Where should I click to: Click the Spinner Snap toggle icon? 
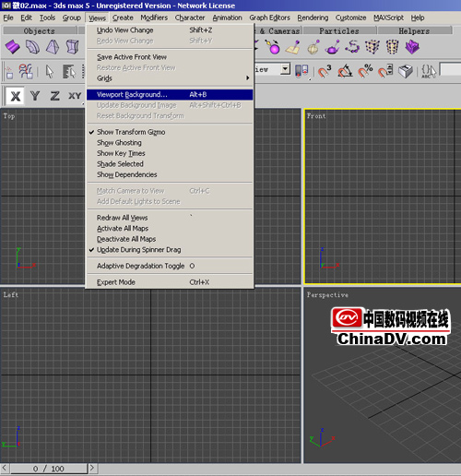(385, 71)
